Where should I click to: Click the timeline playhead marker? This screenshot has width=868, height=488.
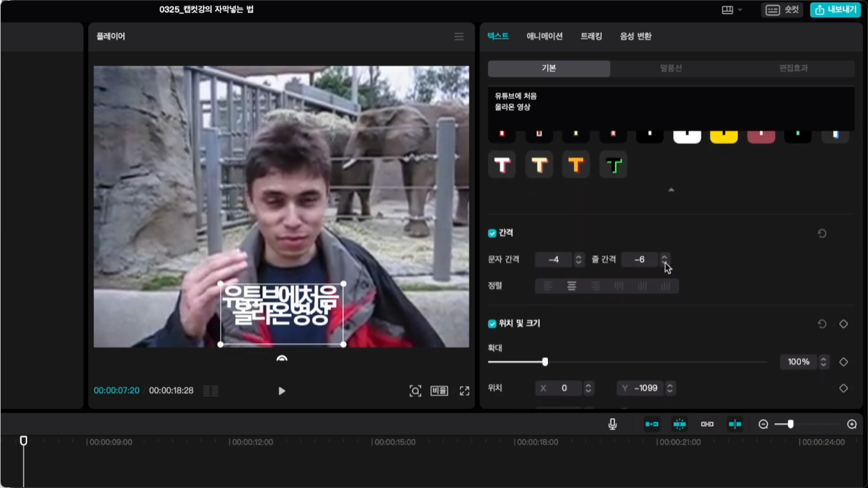click(x=24, y=440)
